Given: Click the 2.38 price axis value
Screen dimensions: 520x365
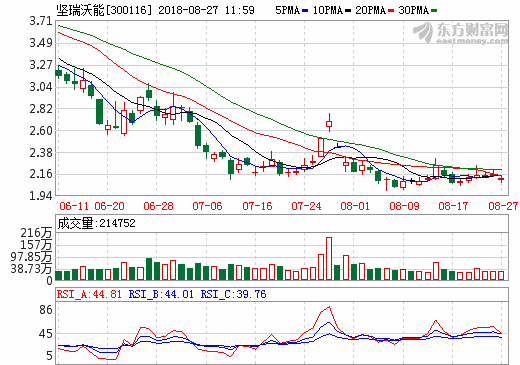Looking at the screenshot, I should click(x=41, y=152).
